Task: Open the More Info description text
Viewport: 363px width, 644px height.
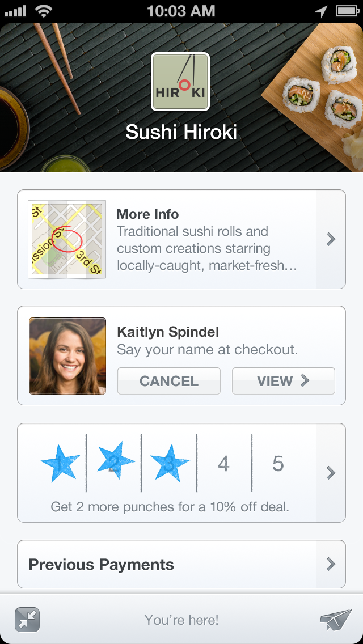Action: (x=207, y=248)
